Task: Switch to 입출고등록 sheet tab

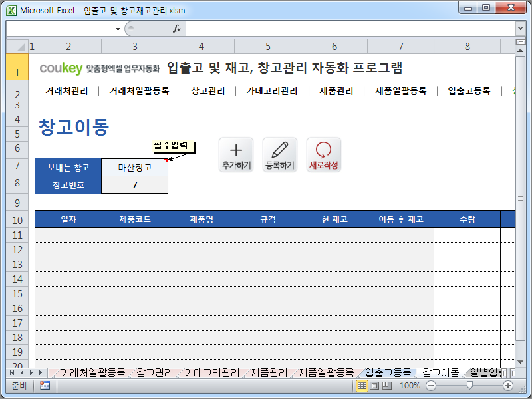Action: point(388,373)
